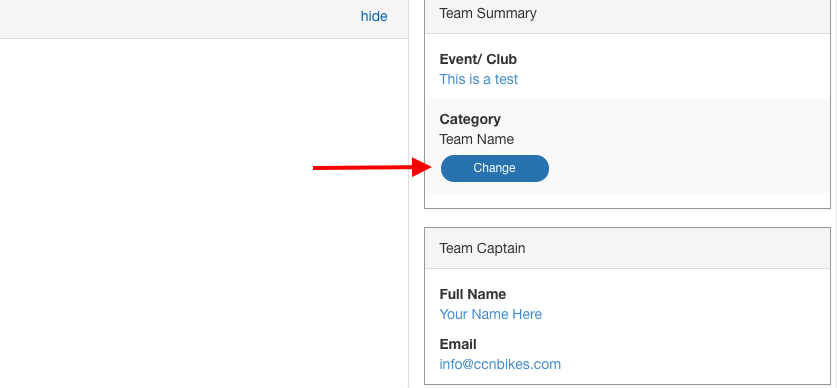837x388 pixels.
Task: Select the Team Summary panel header
Action: point(627,14)
